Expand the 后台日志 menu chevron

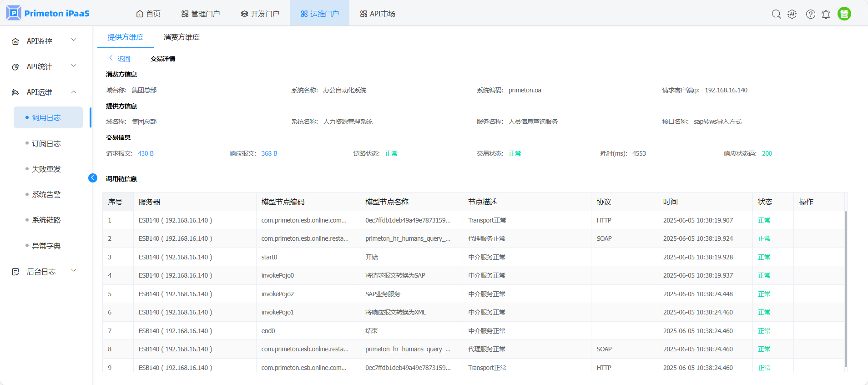[x=74, y=271]
